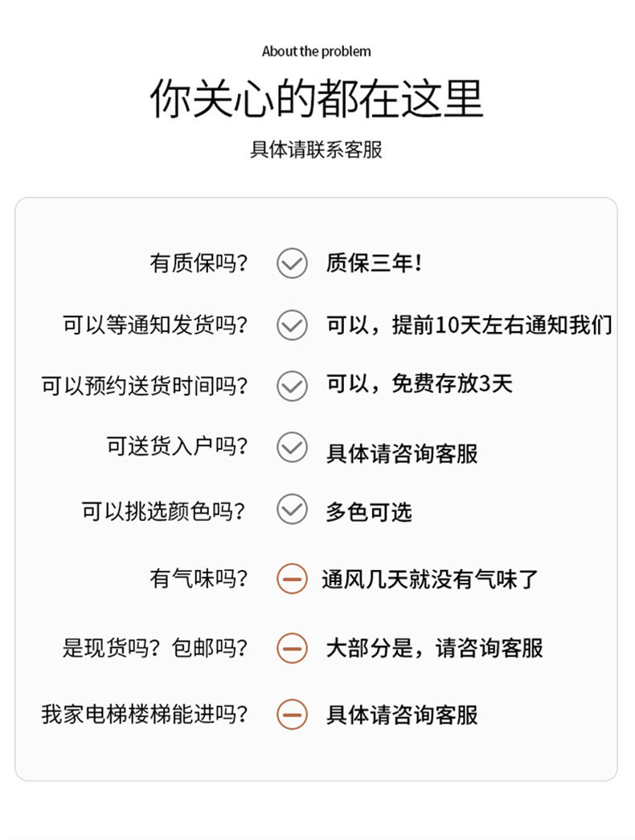Click checkmark icon next to 可以等通知发货吗
This screenshot has width=635, height=840.
pyautogui.click(x=292, y=325)
